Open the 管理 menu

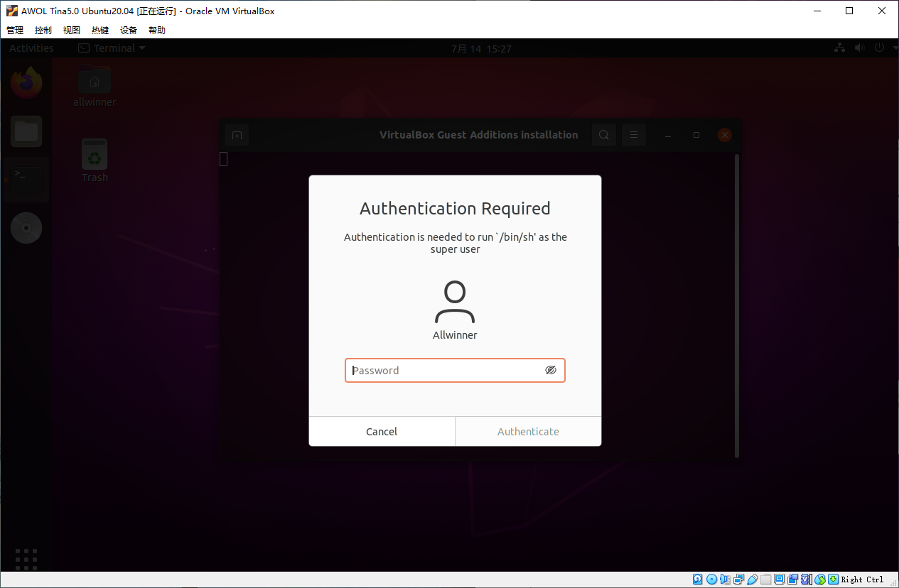[x=15, y=31]
